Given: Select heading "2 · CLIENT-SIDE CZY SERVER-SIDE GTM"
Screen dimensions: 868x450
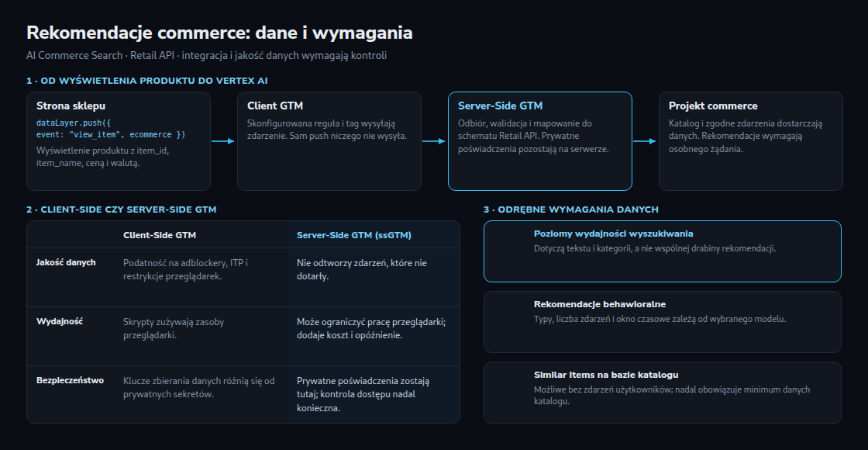Looking at the screenshot, I should [x=121, y=209].
